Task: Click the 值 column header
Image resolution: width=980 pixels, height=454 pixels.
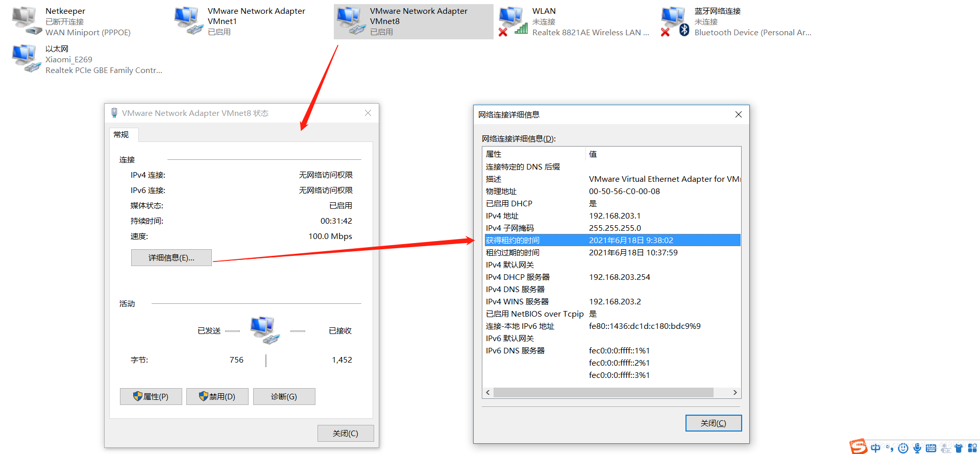Action: click(663, 154)
